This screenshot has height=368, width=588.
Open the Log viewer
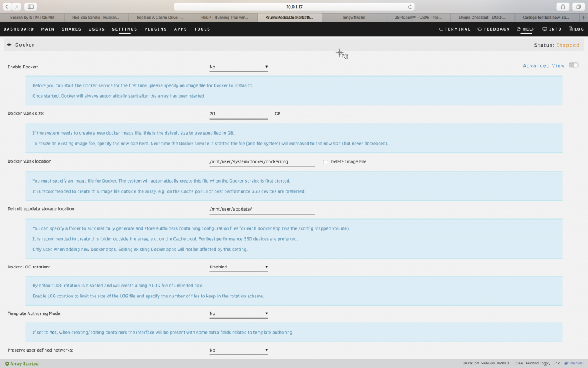tap(576, 29)
